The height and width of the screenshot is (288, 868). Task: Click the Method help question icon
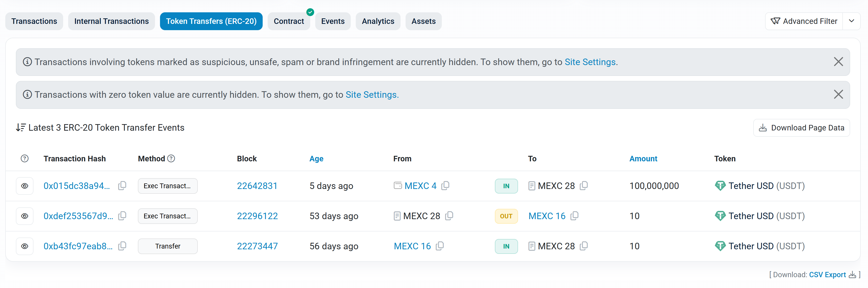(171, 159)
